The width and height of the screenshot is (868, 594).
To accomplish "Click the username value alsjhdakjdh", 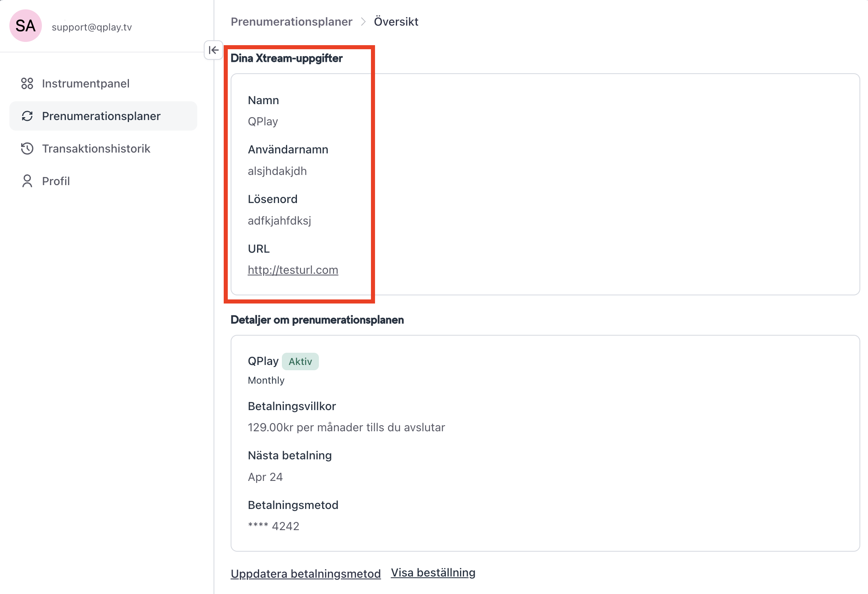I will (277, 171).
